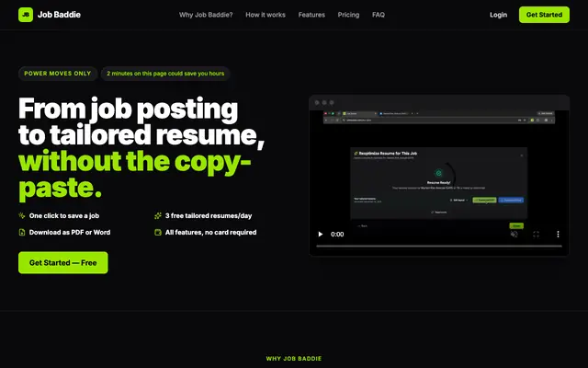Click the Download as PDF or Word text
Image resolution: width=588 pixels, height=368 pixels.
[70, 232]
